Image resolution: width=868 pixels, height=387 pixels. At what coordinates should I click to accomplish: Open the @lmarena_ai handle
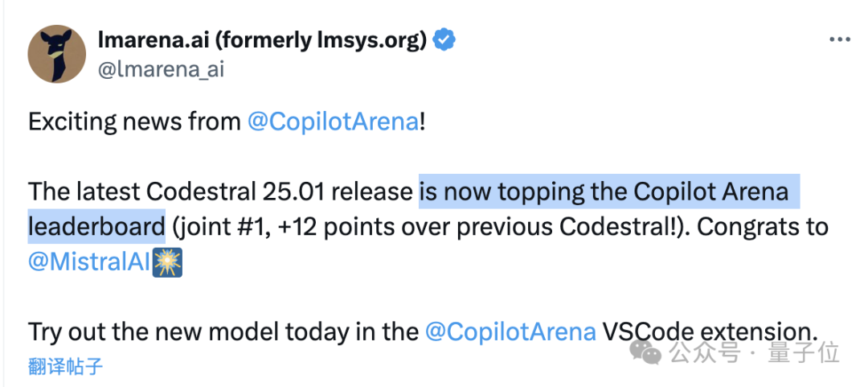coord(161,70)
